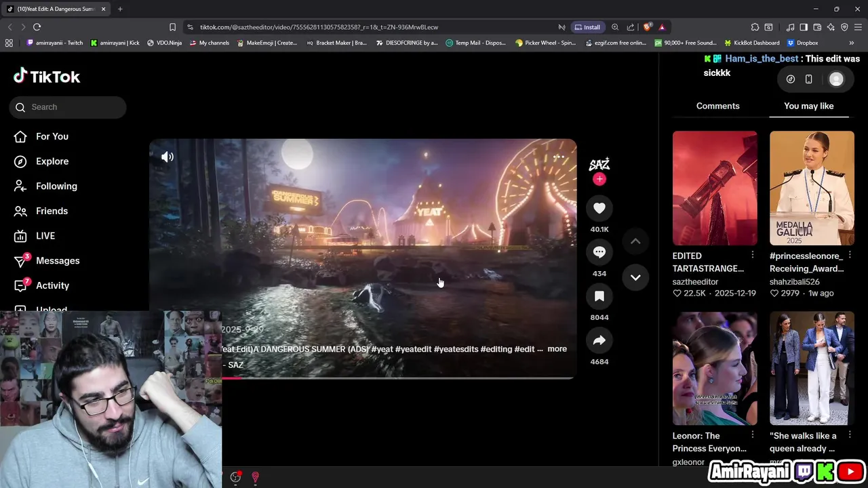
Task: Open the zoom magnifier icon in address bar
Action: click(615, 27)
